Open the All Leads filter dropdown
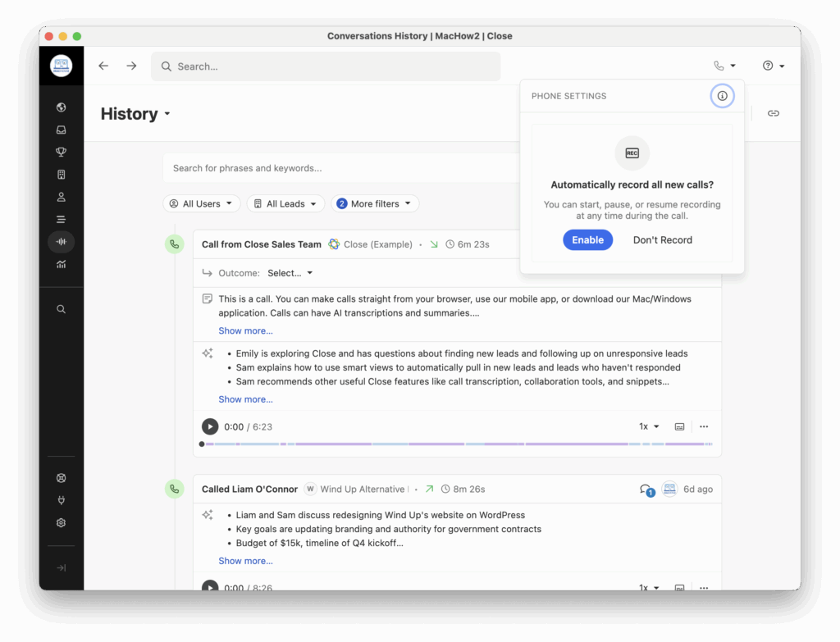Screen dimensions: 840x642 point(285,204)
